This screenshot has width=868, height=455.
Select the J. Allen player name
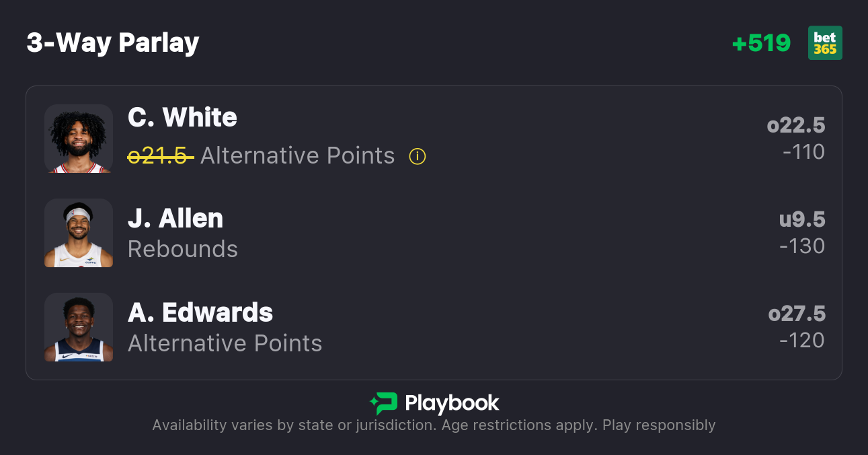pyautogui.click(x=175, y=219)
